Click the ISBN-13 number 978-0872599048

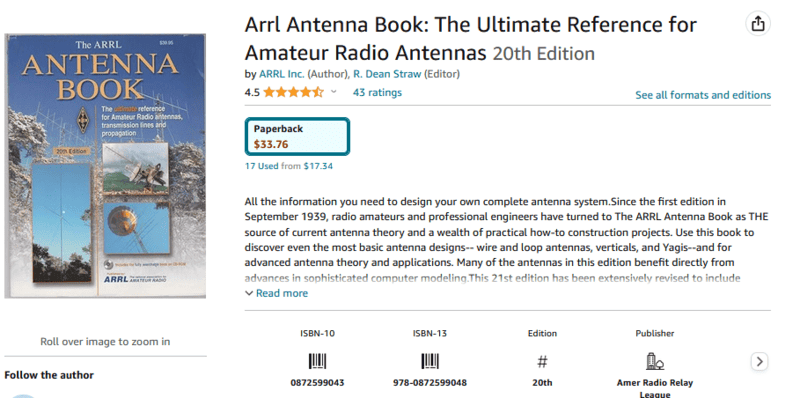[430, 383]
